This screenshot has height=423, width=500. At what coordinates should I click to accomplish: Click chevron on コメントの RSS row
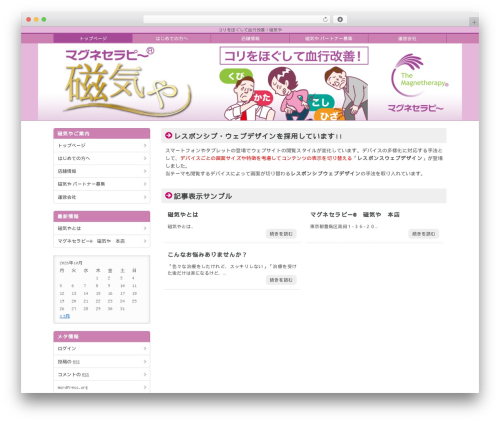pos(145,374)
